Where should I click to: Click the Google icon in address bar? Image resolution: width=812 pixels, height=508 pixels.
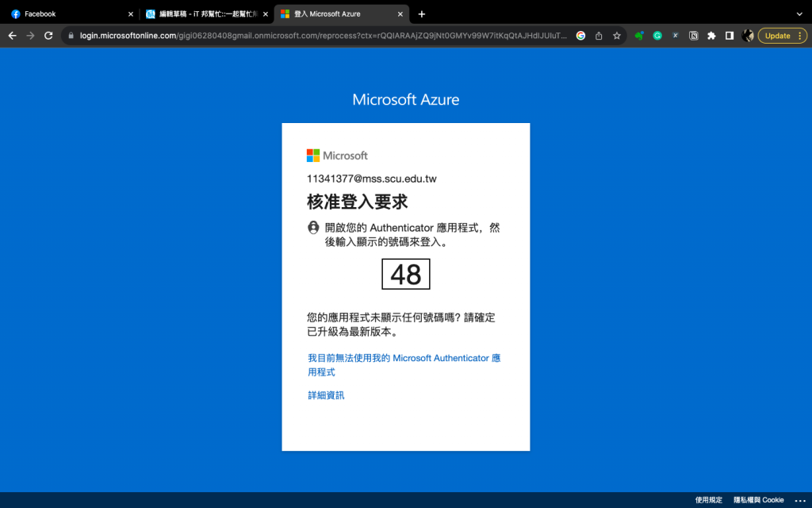click(580, 36)
